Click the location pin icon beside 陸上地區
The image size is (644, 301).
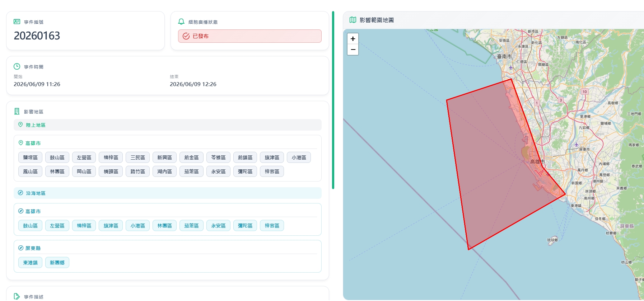pyautogui.click(x=20, y=125)
